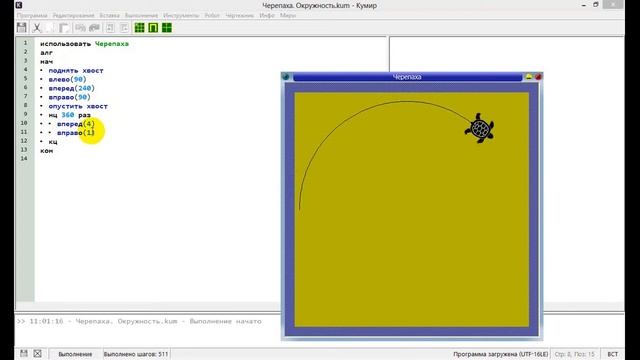Click the 'нц 360 раз' code line
This screenshot has width=640, height=360.
click(x=69, y=115)
